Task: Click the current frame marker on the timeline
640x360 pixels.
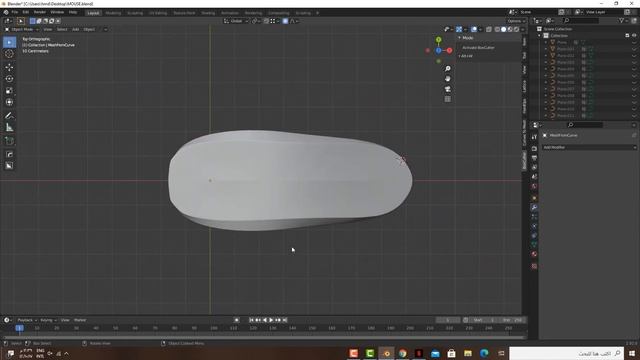Action: click(19, 328)
